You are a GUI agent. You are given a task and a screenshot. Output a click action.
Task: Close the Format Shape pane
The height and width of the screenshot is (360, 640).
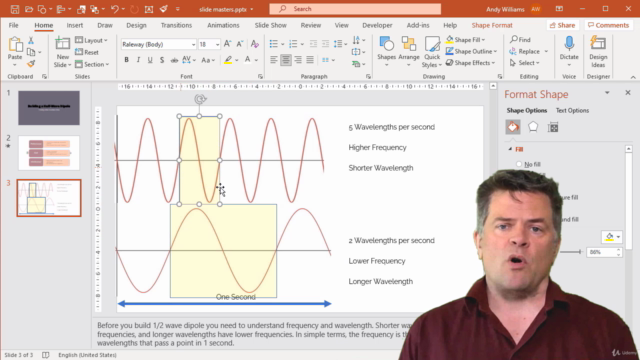(x=628, y=93)
